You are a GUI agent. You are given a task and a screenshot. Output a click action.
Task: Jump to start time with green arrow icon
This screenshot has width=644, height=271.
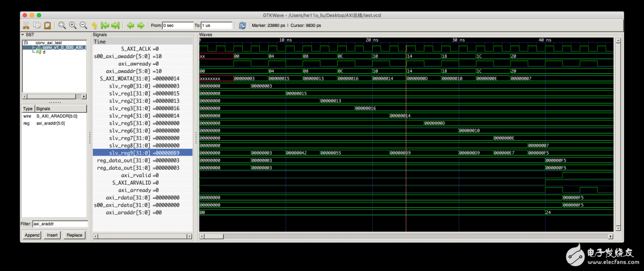(105, 25)
